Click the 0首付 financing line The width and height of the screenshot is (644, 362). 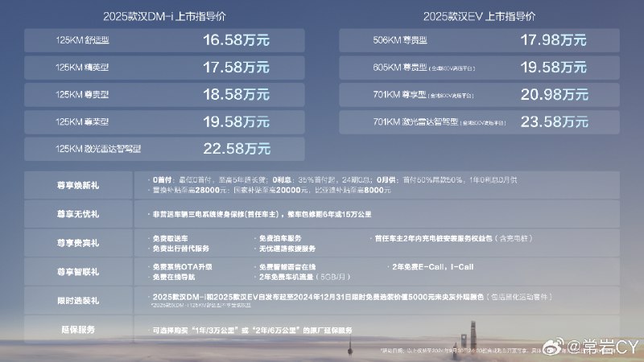pos(335,179)
